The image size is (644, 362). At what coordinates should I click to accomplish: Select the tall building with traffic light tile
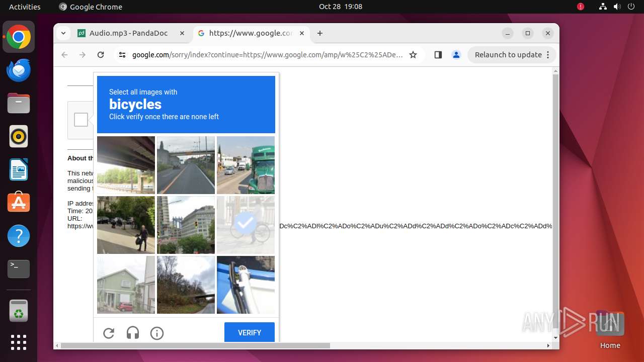(x=186, y=225)
